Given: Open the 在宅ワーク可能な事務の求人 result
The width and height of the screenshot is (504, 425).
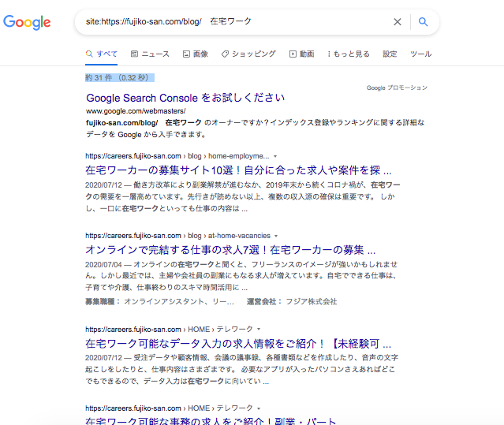Looking at the screenshot, I should coord(211,420).
